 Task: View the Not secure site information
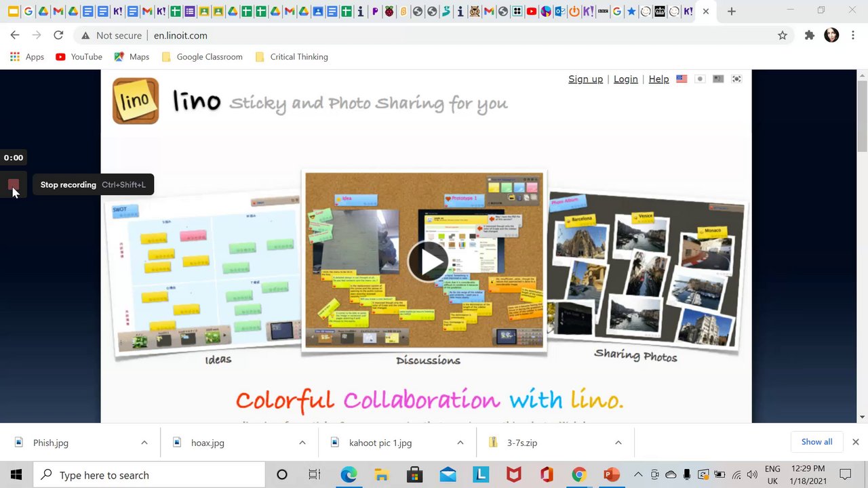(x=111, y=35)
